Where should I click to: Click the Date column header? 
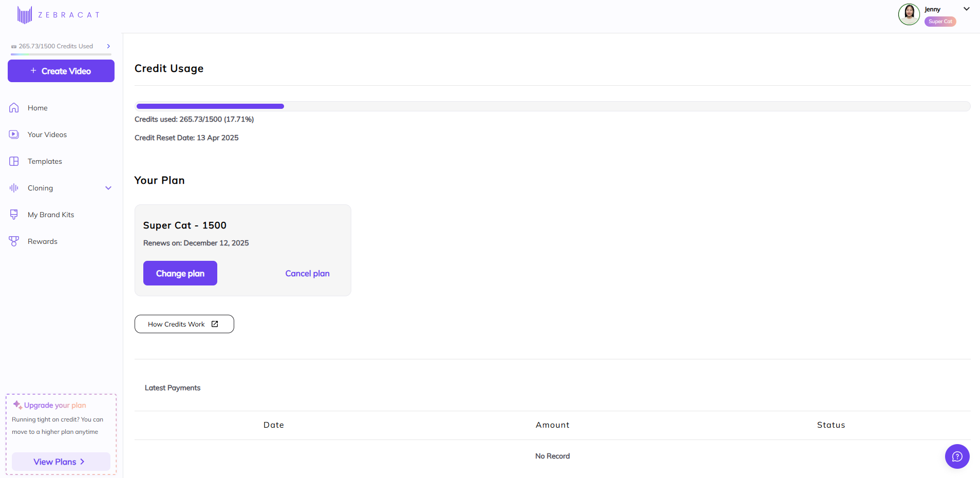tap(274, 425)
